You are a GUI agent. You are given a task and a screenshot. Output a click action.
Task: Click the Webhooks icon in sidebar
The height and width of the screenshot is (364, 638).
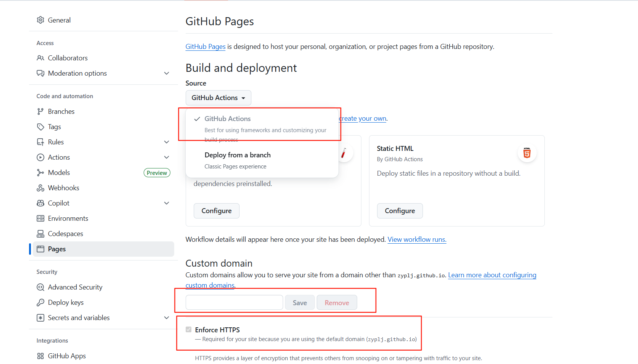(40, 188)
